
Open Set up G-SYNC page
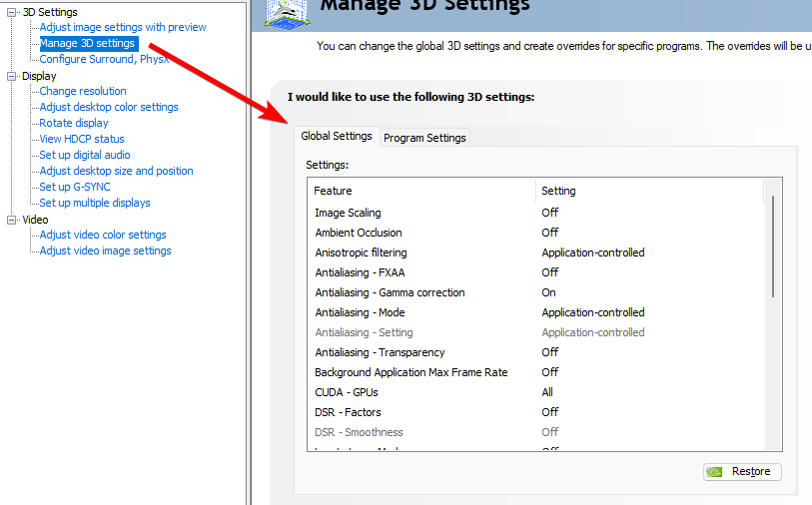[x=75, y=188]
